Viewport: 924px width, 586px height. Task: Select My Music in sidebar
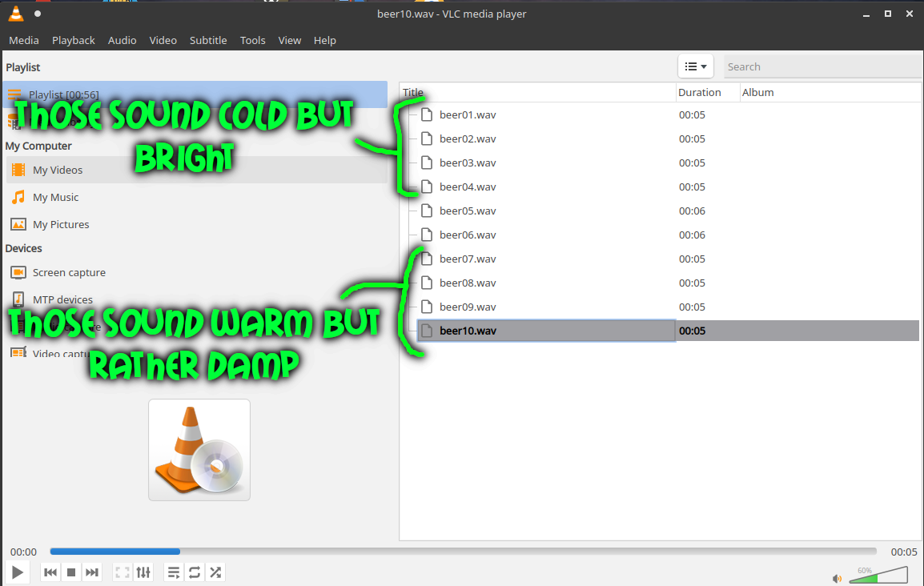pos(196,197)
